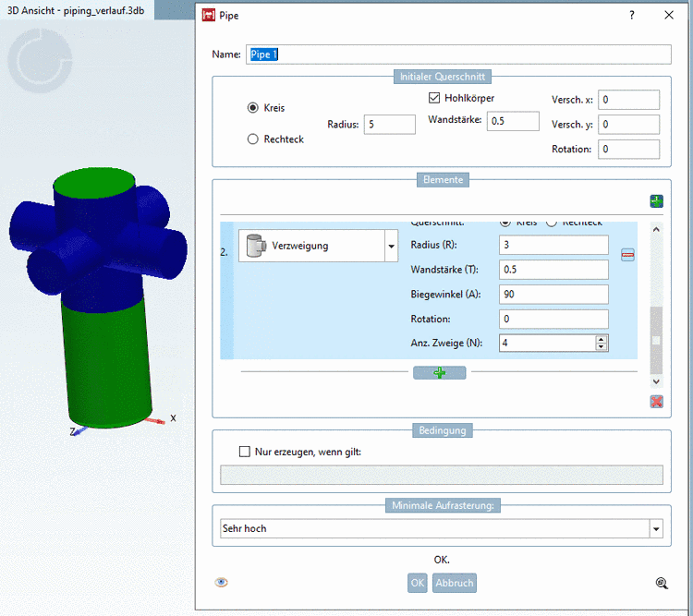This screenshot has width=693, height=616.
Task: Click the elements list scrollbar thumb
Action: point(656,340)
